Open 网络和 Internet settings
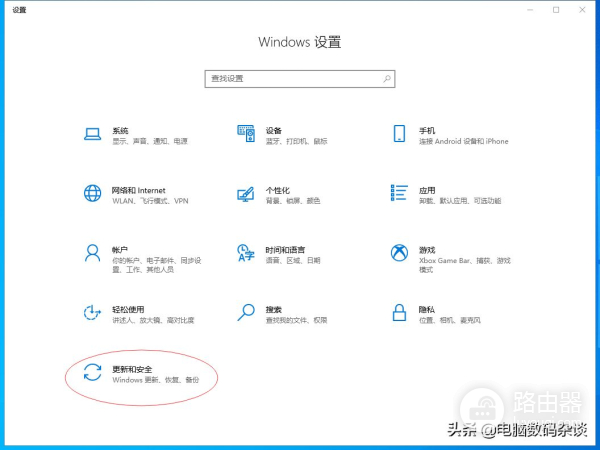This screenshot has height=450, width=600. coord(139,191)
